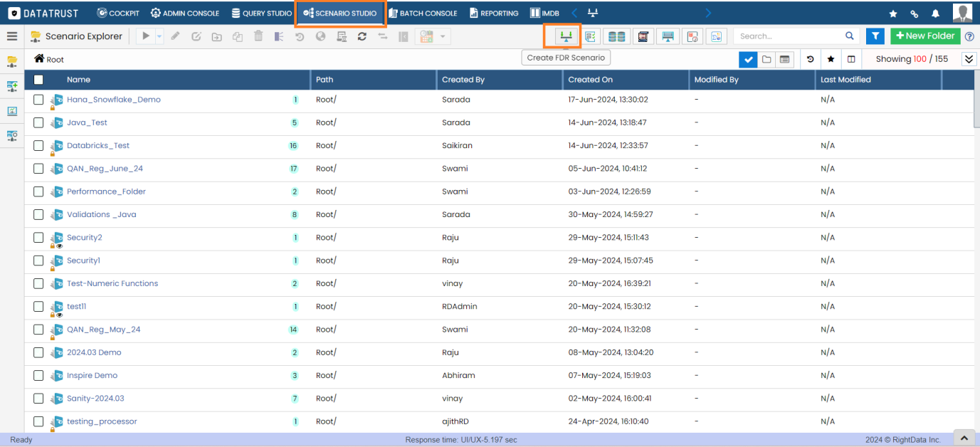
Task: Click the top folder icon in left sidebar
Action: point(12,61)
